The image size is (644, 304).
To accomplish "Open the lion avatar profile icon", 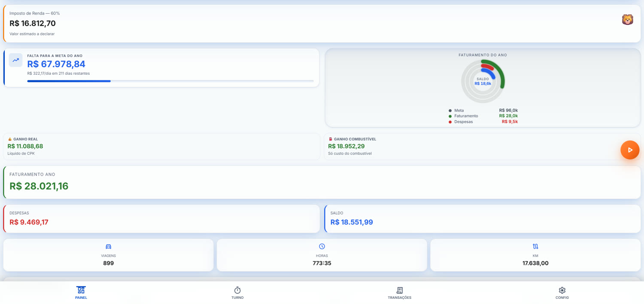I will click(x=627, y=19).
